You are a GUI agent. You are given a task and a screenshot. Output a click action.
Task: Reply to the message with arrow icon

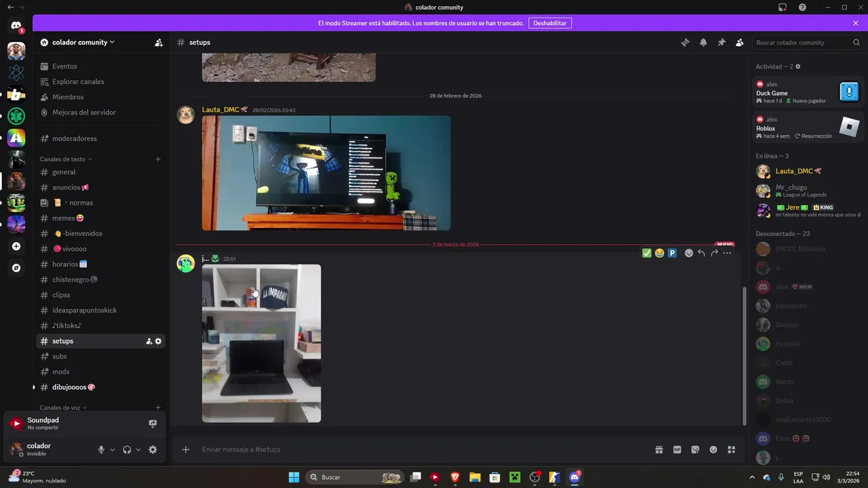tap(701, 253)
